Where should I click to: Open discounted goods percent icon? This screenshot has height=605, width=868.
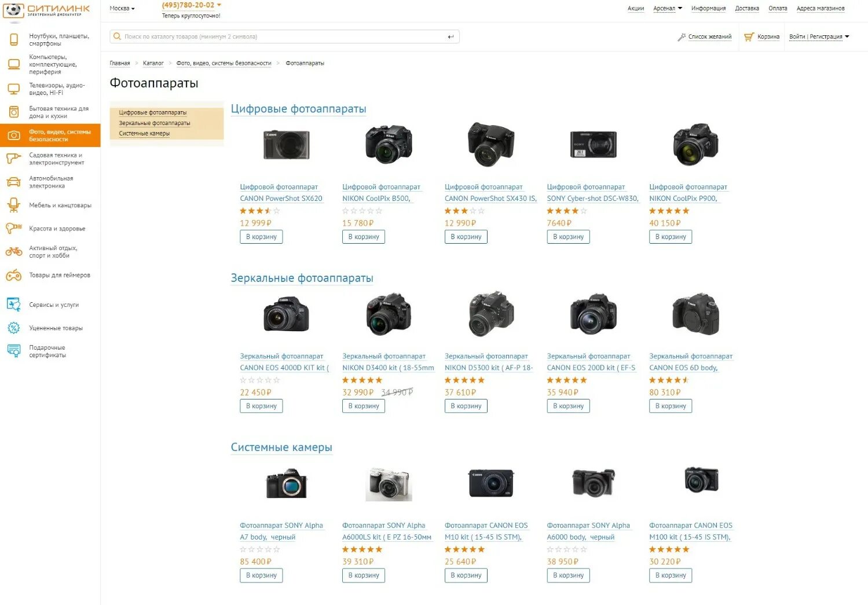[x=14, y=328]
